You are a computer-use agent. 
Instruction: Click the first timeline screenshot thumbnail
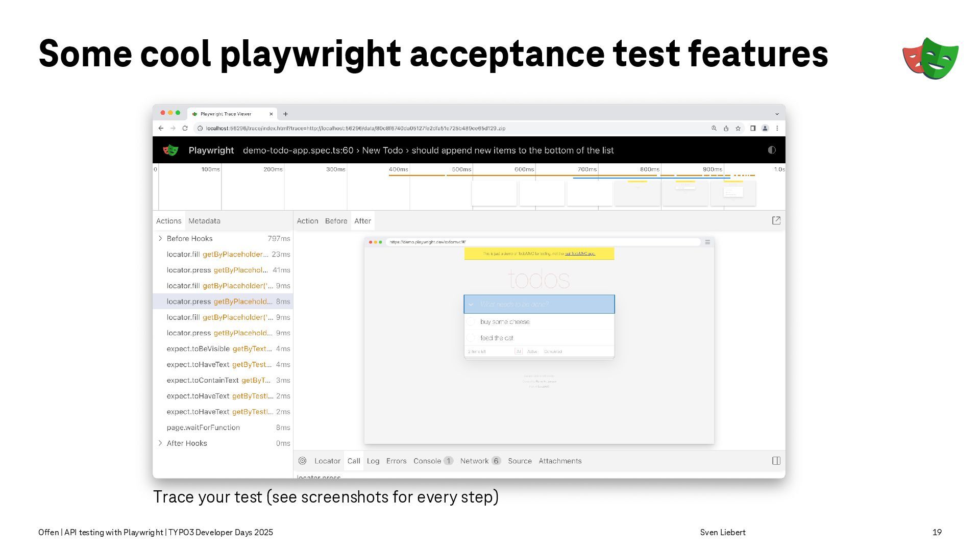click(494, 193)
